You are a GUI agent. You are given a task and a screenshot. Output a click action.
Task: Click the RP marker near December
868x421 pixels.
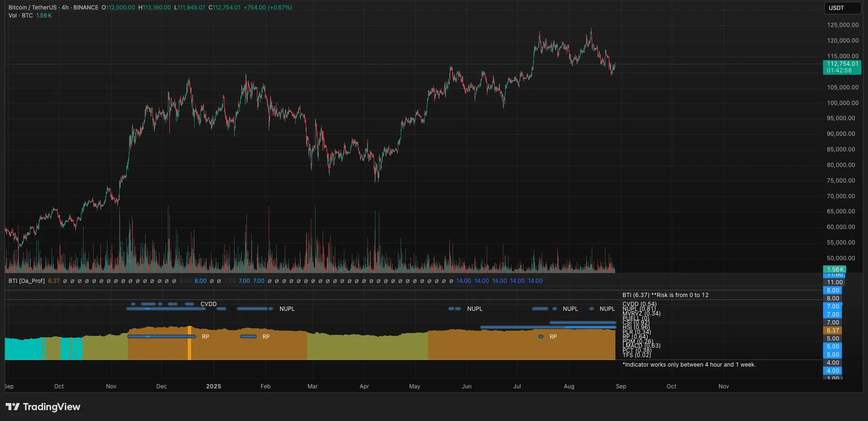pos(205,337)
